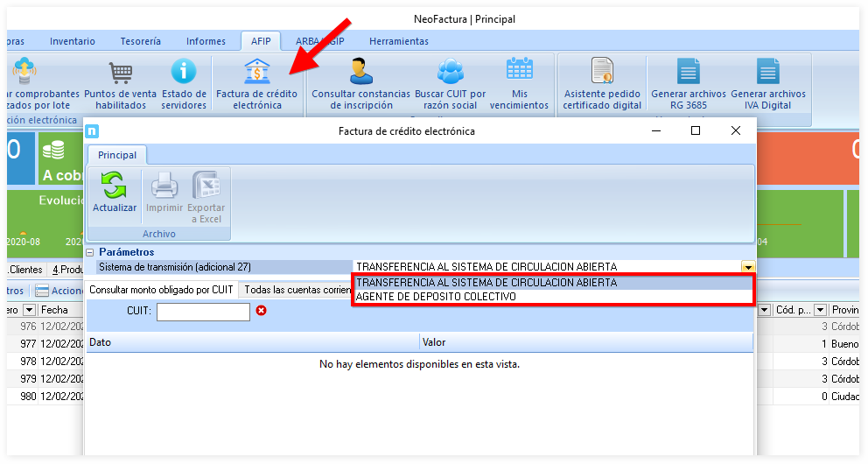Collapse the Parámetros section

click(x=89, y=252)
